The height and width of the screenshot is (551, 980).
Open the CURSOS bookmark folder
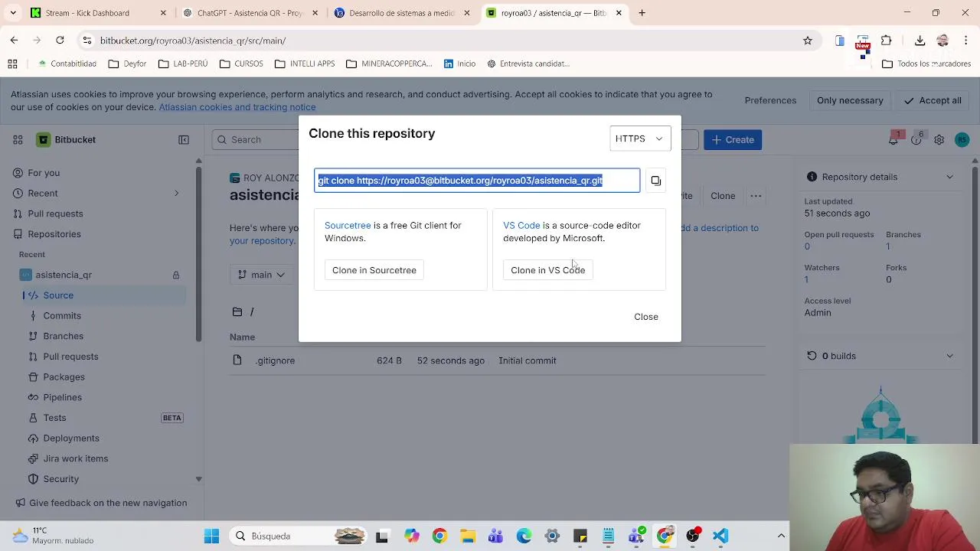click(241, 64)
